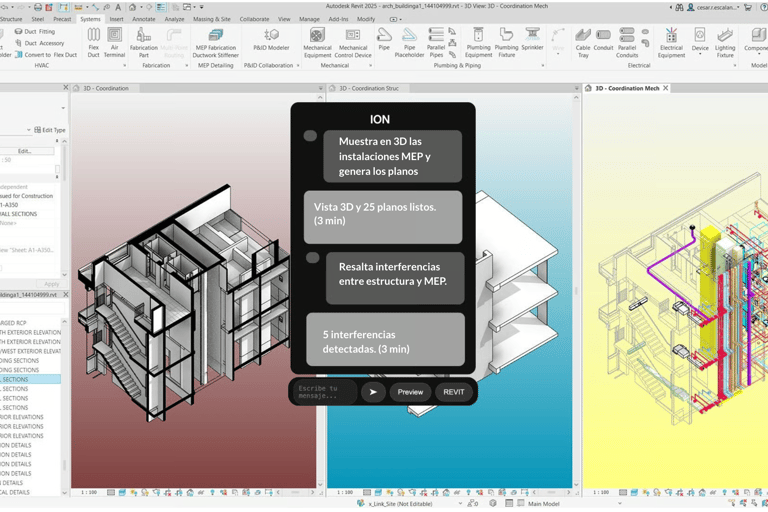Expand the Mechanical panel settings arrow
The image size is (768, 512).
pos(370,65)
